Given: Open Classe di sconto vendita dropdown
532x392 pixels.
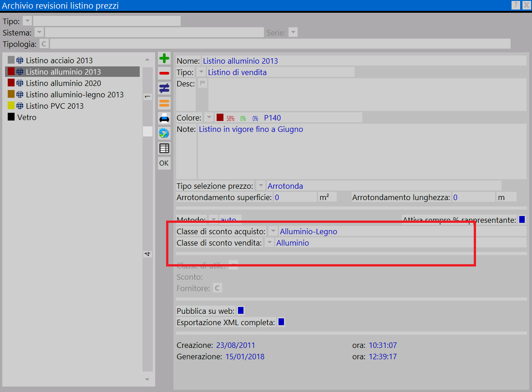Looking at the screenshot, I should (269, 242).
